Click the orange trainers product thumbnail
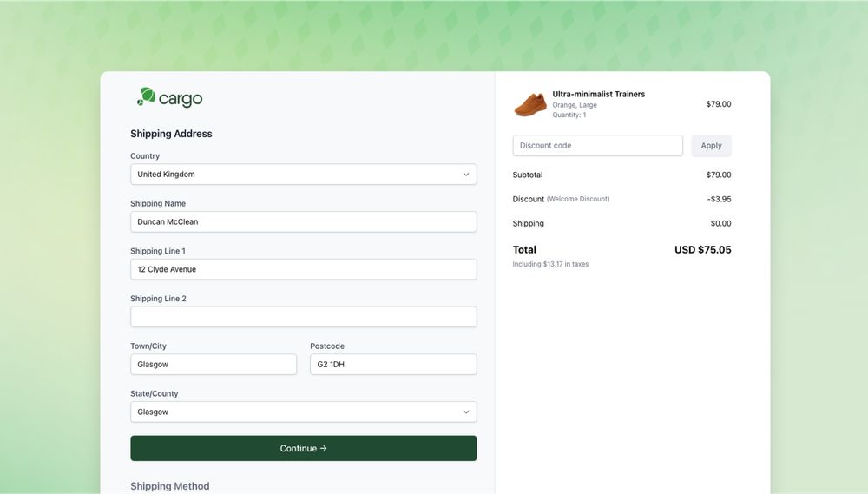Image resolution: width=868 pixels, height=494 pixels. click(x=530, y=104)
